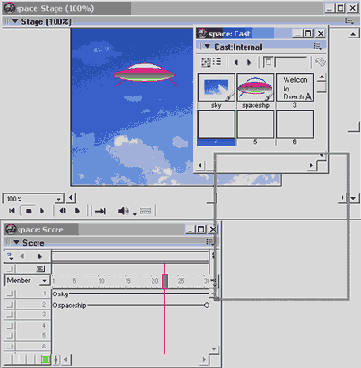This screenshot has width=361, height=368.
Task: Toggle visibility of sprite channel 2
Action: pyautogui.click(x=10, y=304)
